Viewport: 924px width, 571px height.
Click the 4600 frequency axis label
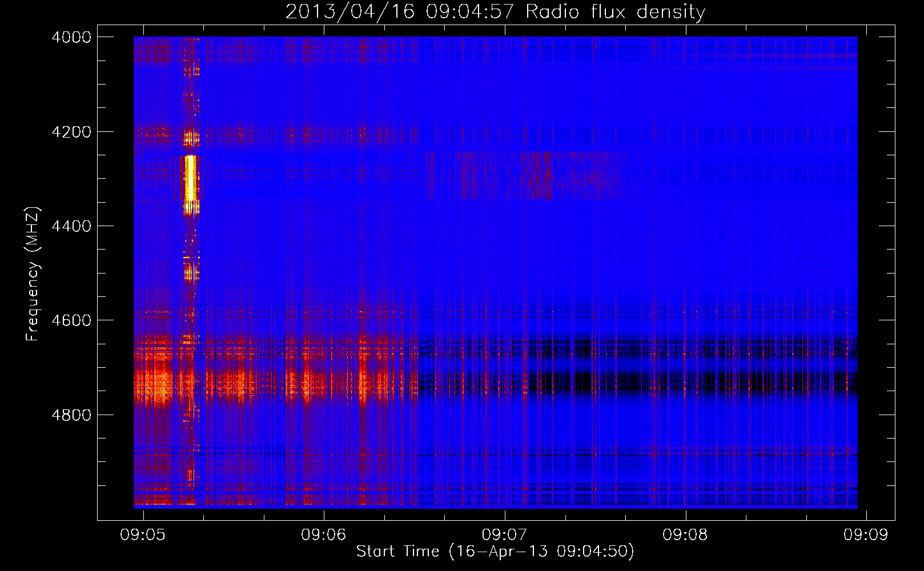tap(71, 320)
